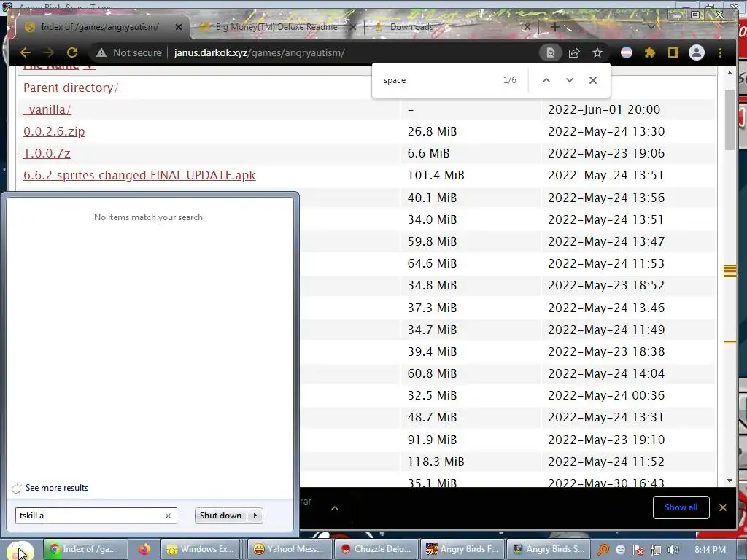Image resolution: width=747 pixels, height=560 pixels.
Task: Open Parent directory link
Action: (71, 87)
